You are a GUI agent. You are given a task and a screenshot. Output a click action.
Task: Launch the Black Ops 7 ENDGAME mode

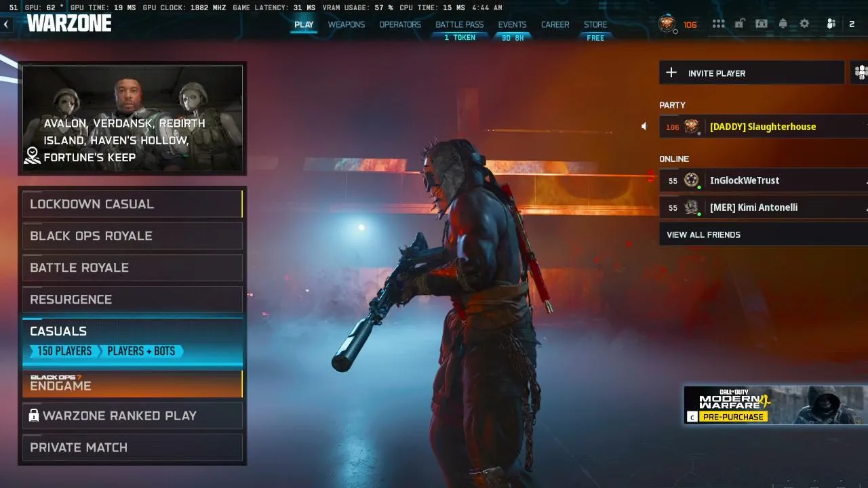click(x=132, y=384)
